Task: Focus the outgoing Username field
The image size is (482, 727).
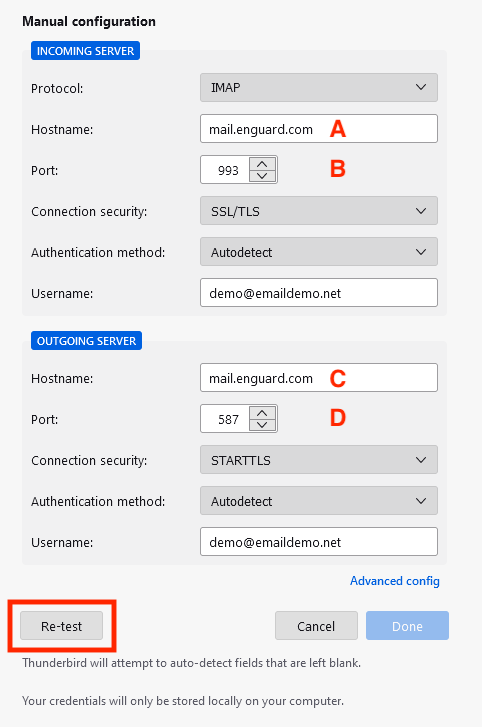Action: pos(319,542)
